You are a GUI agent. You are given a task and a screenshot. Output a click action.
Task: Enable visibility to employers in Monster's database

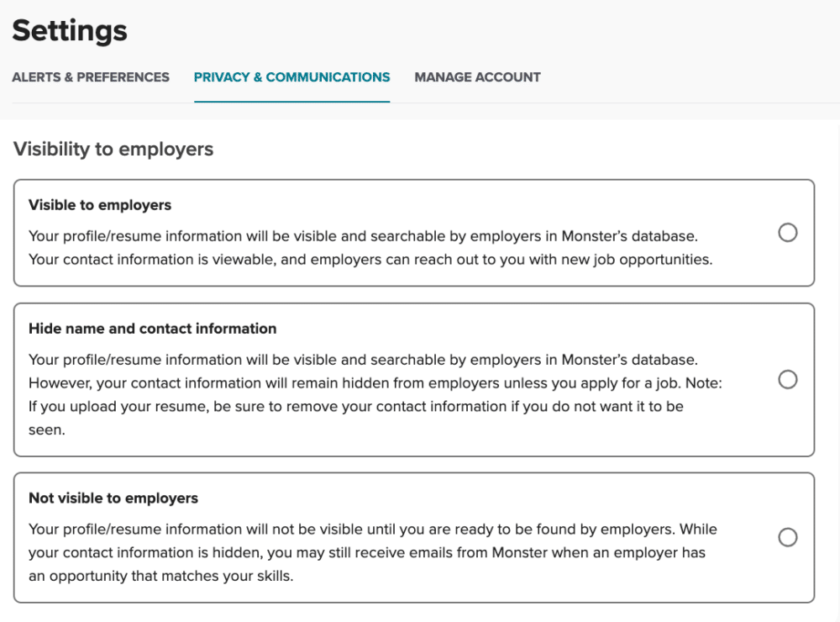click(787, 233)
